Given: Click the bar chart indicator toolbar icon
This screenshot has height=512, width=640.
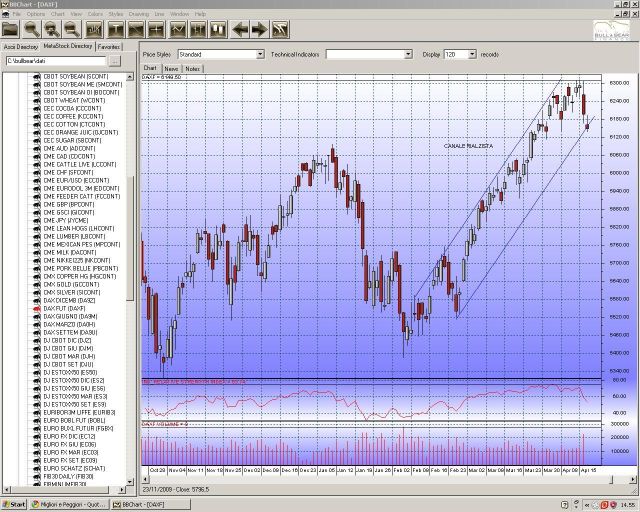Looking at the screenshot, I should click(x=95, y=29).
